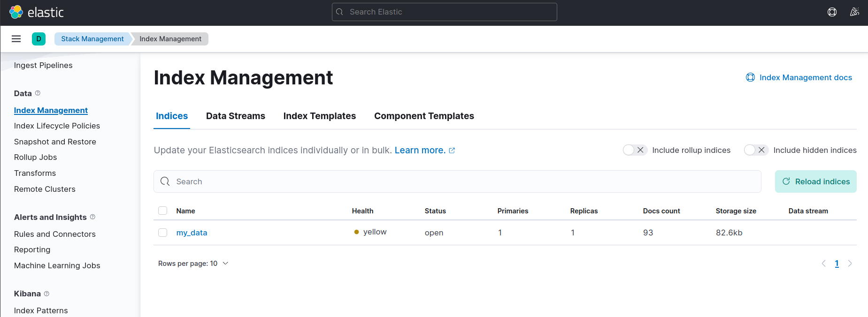This screenshot has height=317, width=868.
Task: Sort by the Primaries column header
Action: point(513,211)
